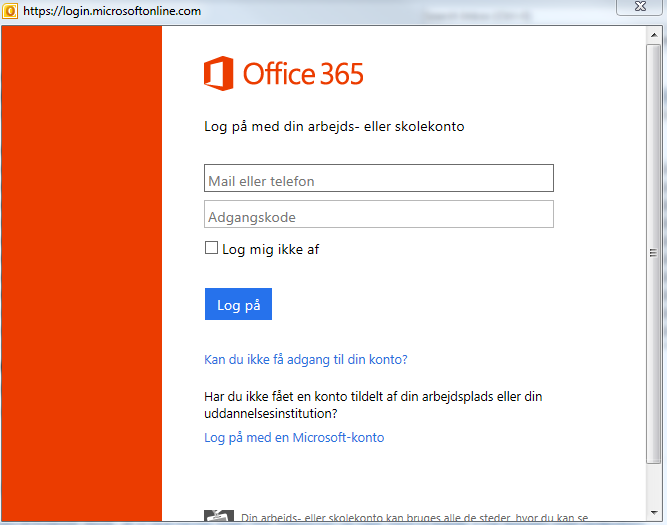The height and width of the screenshot is (525, 667).
Task: Focus the Adgangskode password field
Action: pos(379,214)
